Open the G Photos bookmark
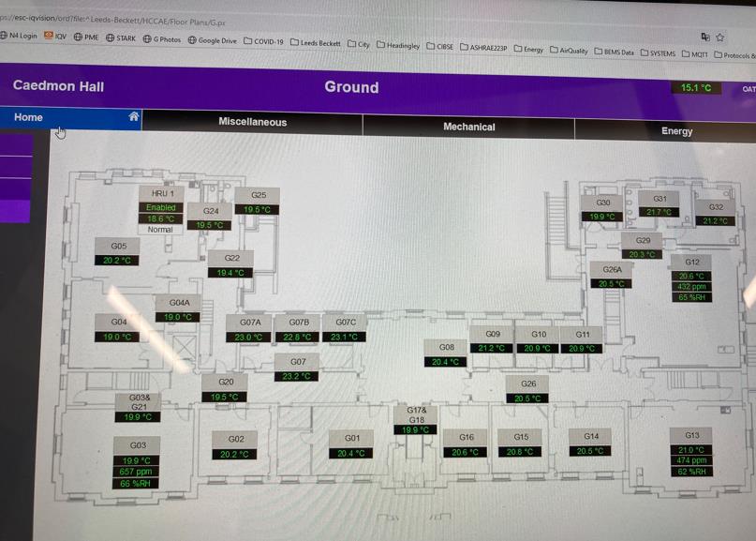This screenshot has height=541, width=756. pyautogui.click(x=161, y=39)
